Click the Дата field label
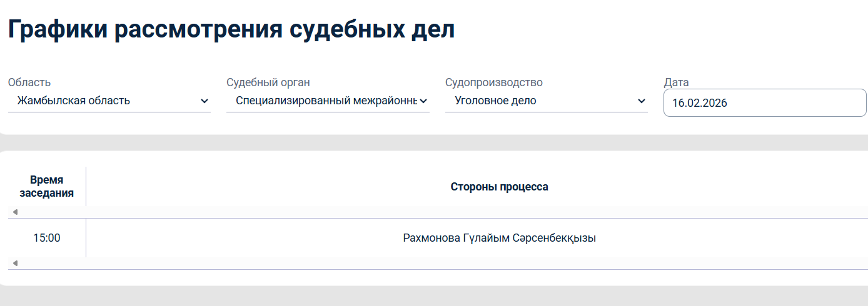The height and width of the screenshot is (306, 868). [677, 82]
